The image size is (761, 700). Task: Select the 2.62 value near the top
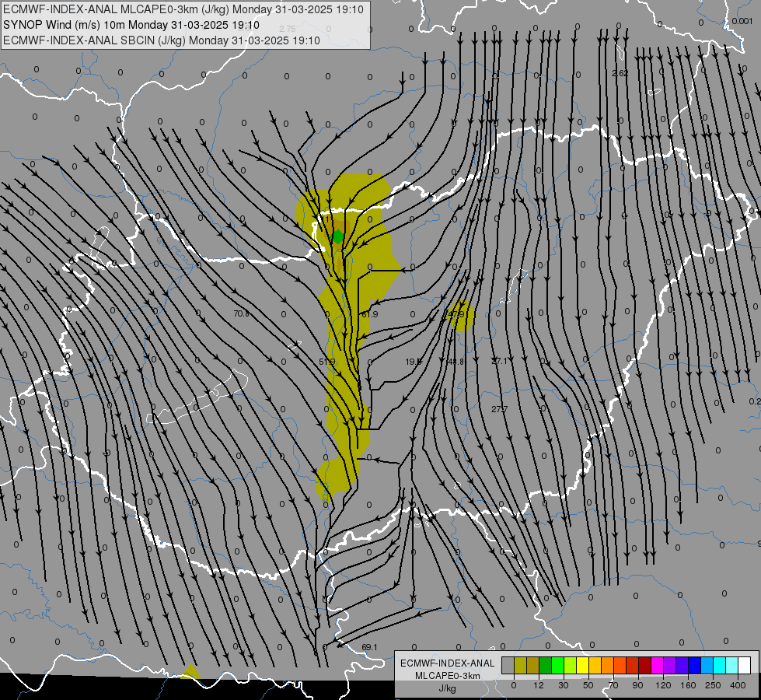point(620,73)
